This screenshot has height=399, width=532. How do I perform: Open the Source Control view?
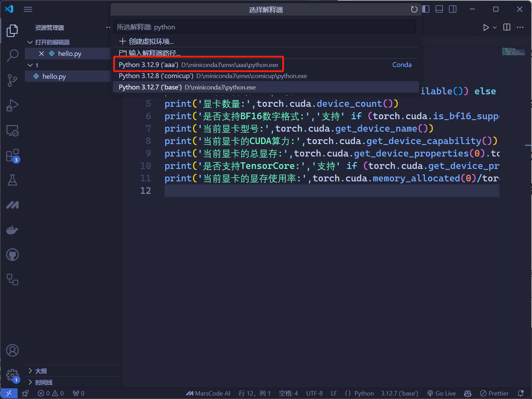[x=12, y=80]
